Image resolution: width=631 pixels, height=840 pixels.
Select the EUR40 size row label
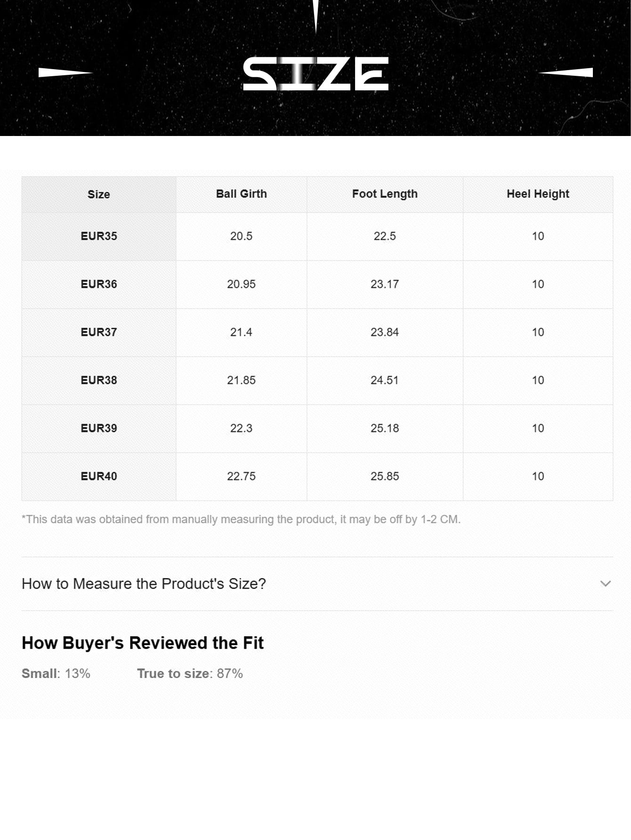pos(98,476)
